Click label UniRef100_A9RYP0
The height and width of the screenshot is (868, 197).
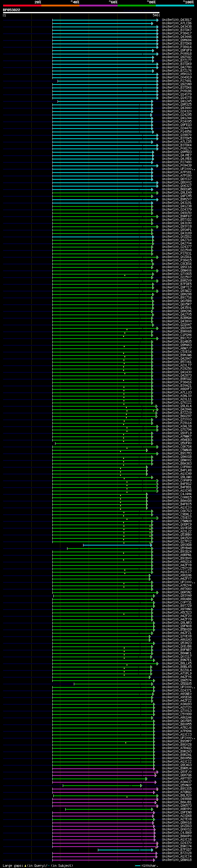[x=176, y=809]
